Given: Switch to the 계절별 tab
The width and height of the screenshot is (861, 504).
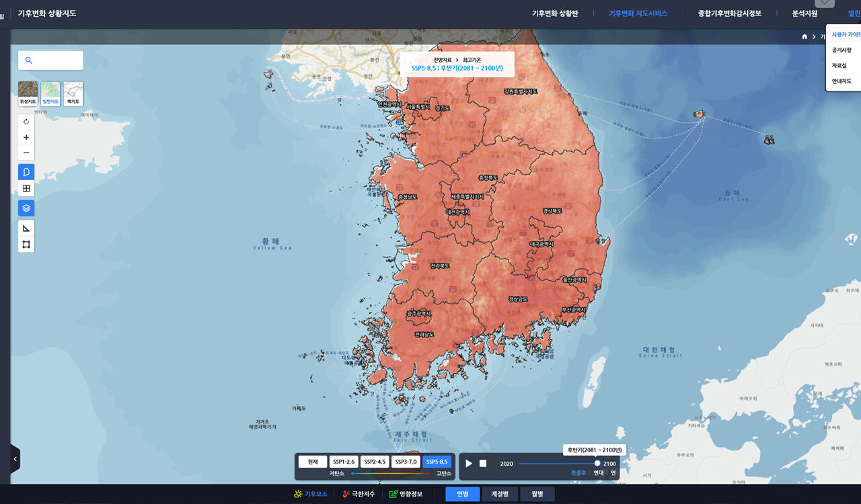Looking at the screenshot, I should point(500,494).
